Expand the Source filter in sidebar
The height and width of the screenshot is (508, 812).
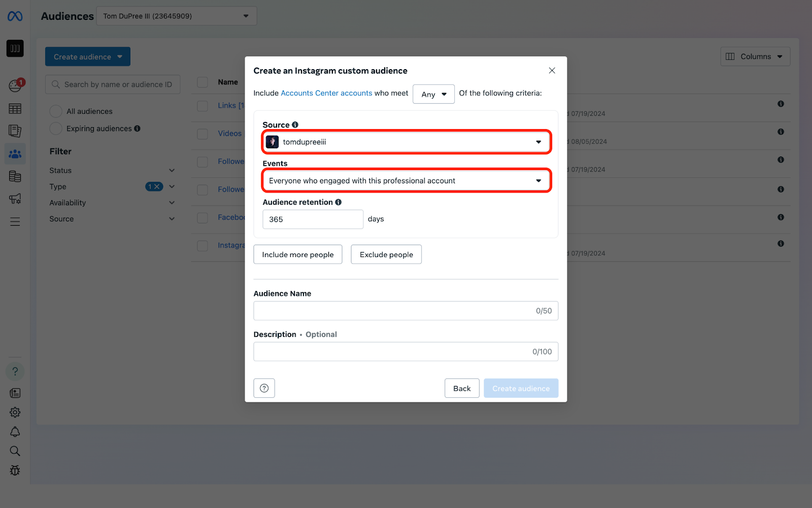tap(172, 219)
